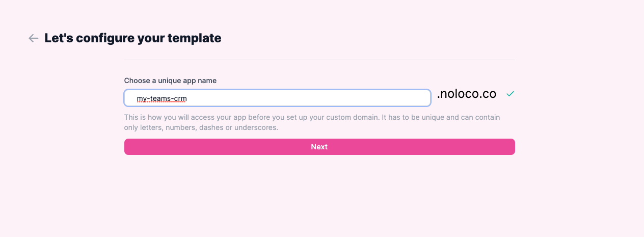Viewport: 644px width, 237px height.
Task: Return to previous step via left arrow
Action: [34, 38]
